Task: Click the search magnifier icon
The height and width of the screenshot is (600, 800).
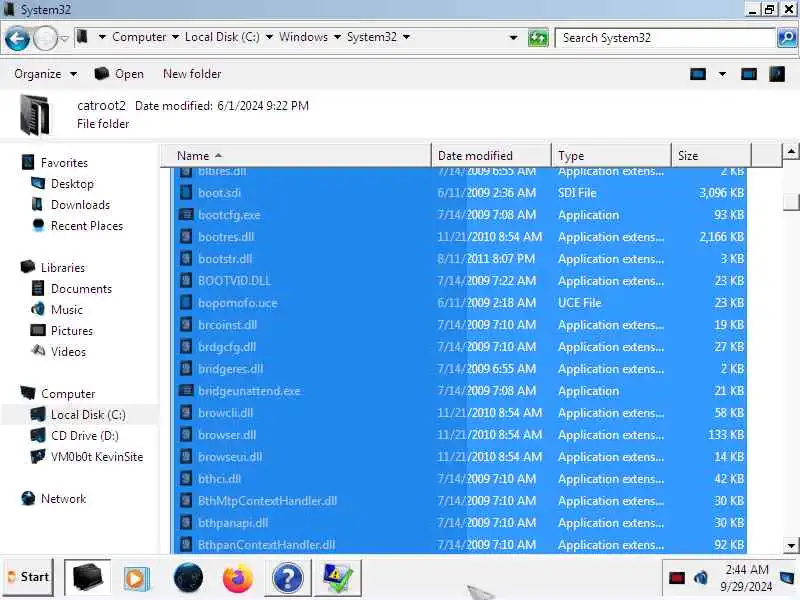Action: (787, 38)
